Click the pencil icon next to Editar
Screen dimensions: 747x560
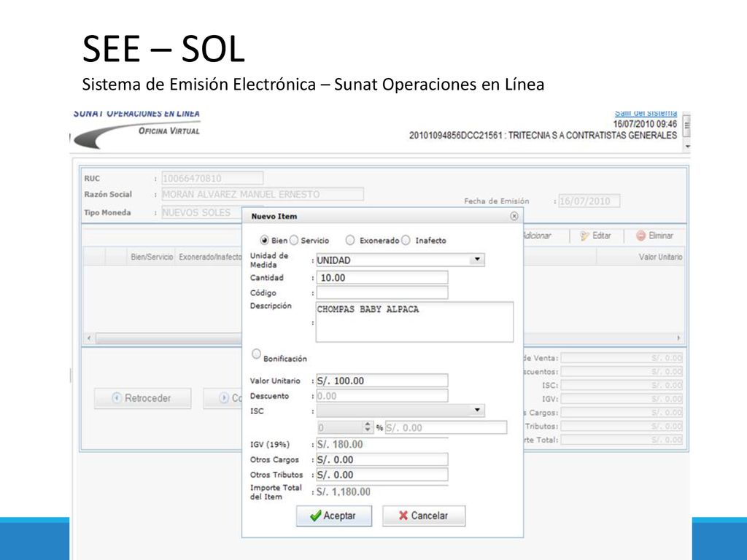click(584, 236)
